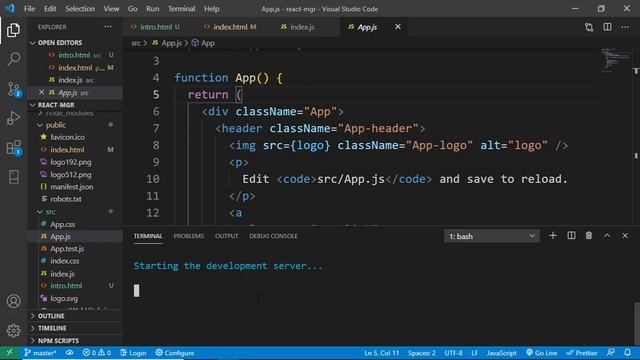Switch to the Output panel tab
Viewport: 640px width, 360px height.
tap(227, 236)
